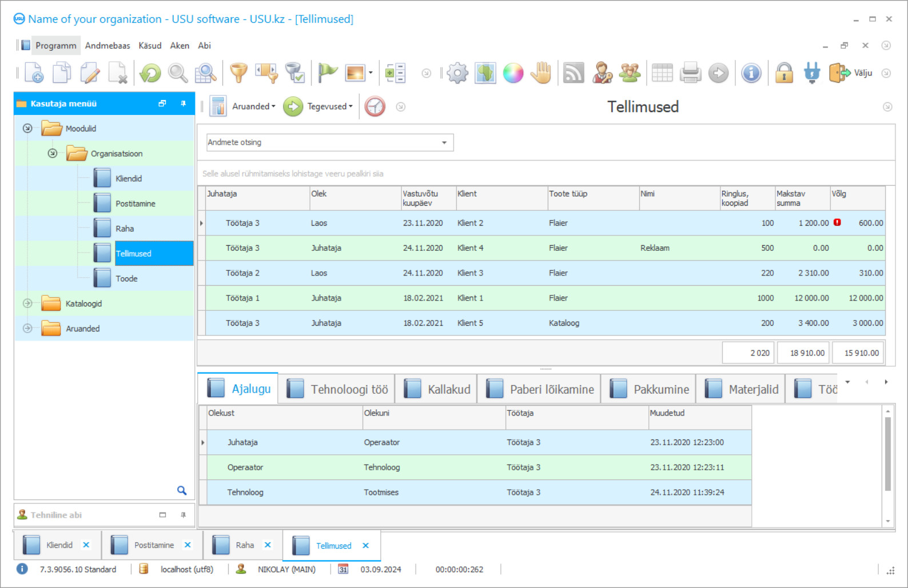Click the single user icon
908x588 pixels.
(x=602, y=73)
